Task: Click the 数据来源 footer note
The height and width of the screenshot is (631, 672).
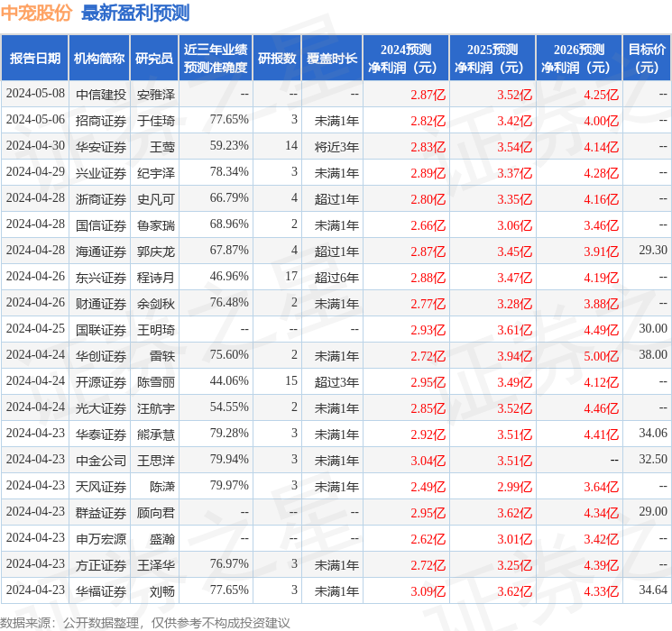Action: 145,622
